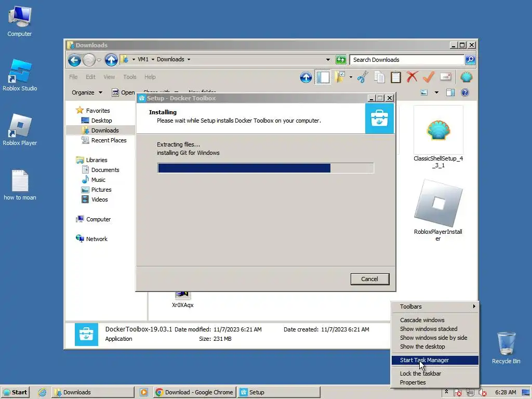Show hidden tray icons arrow
This screenshot has width=532, height=399.
pos(446,392)
